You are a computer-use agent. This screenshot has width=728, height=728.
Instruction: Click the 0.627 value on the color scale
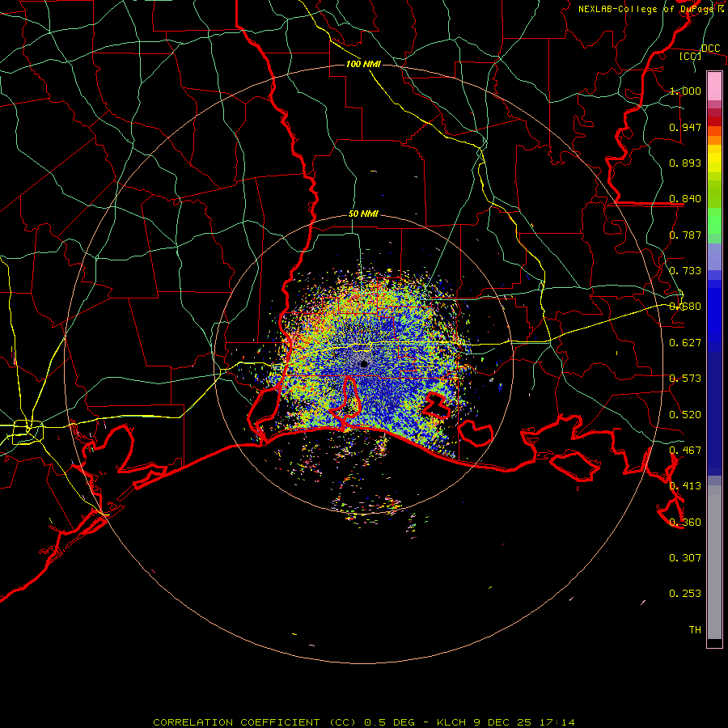[685, 343]
